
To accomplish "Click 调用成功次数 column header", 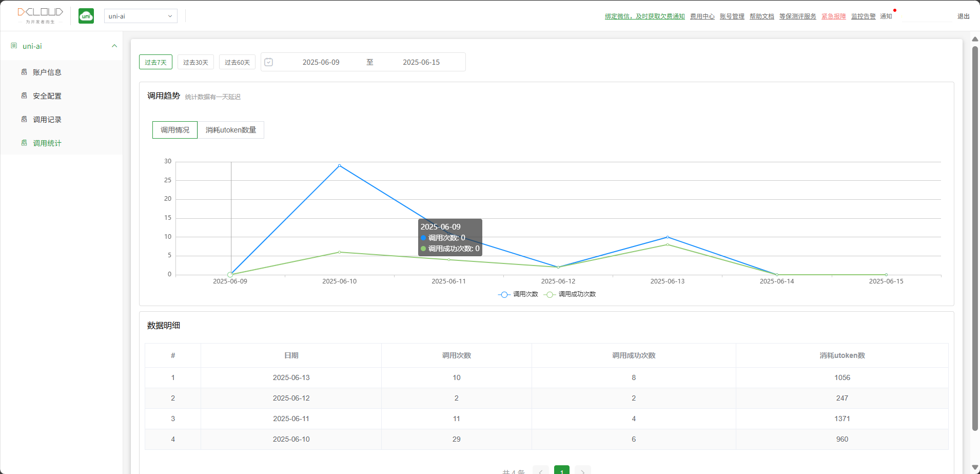I will [x=634, y=355].
